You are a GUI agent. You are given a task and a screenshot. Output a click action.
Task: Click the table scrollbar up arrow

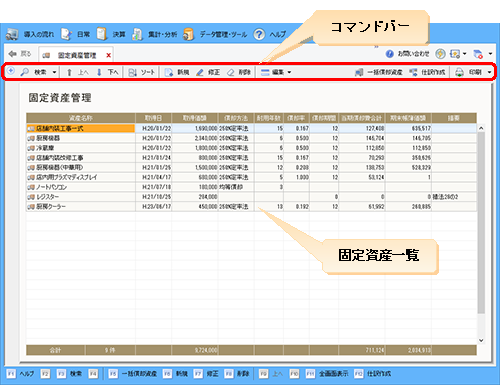coord(481,128)
